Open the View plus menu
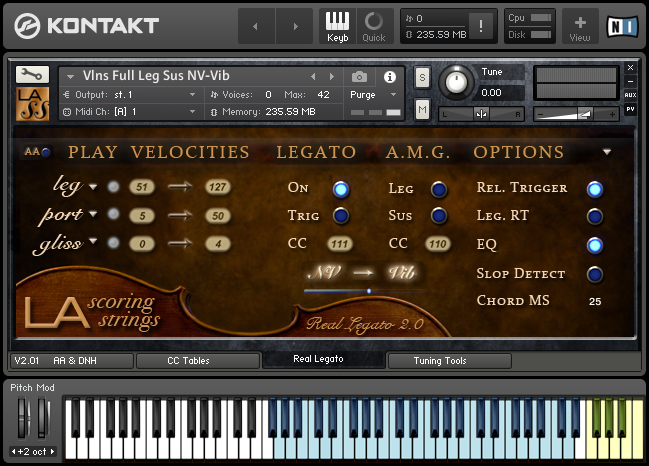The height and width of the screenshot is (466, 649). (580, 27)
